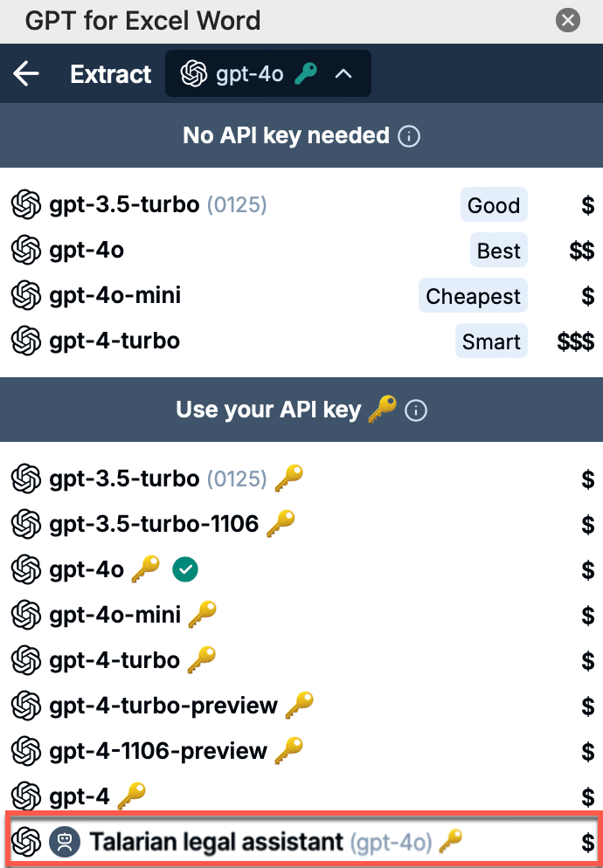Choose gpt-4o-mini with Cheapest badge
Image resolution: width=603 pixels, height=868 pixels.
click(x=301, y=296)
